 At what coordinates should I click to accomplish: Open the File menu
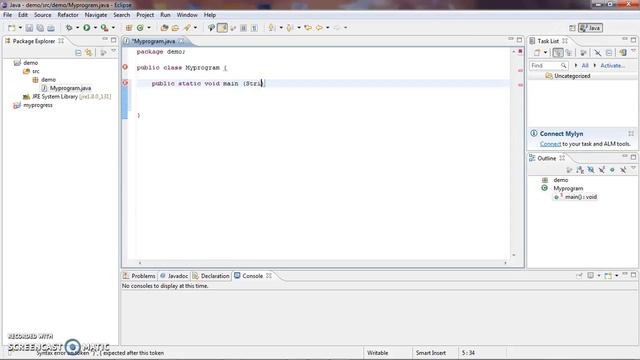click(7, 15)
